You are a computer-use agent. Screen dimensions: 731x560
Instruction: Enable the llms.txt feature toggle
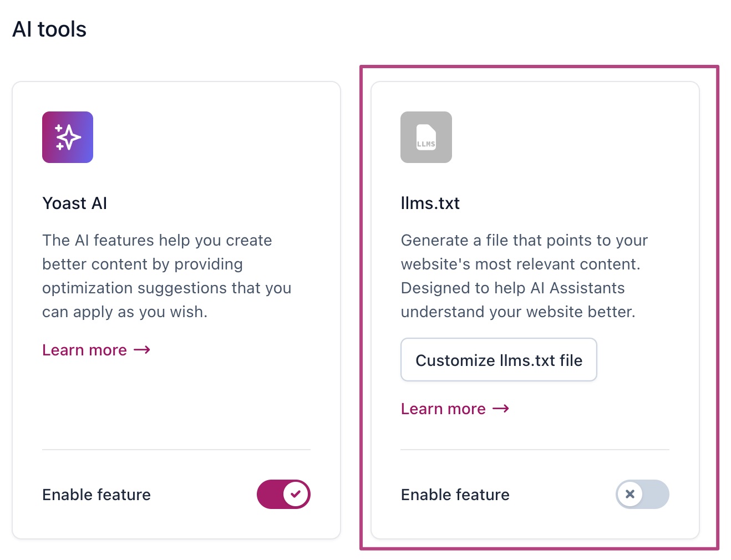(x=642, y=494)
